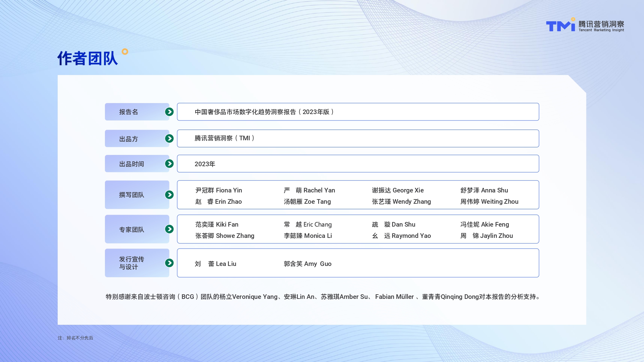Screen dimensions: 644x362
Task: Click the BCG acknowledgement paragraph
Action: [x=323, y=297]
